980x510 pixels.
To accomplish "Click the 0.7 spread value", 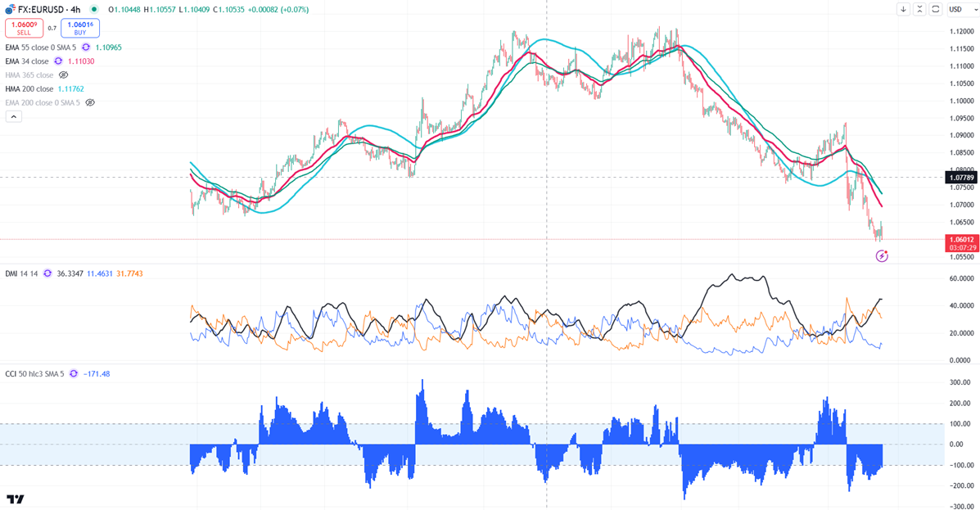I will click(52, 28).
